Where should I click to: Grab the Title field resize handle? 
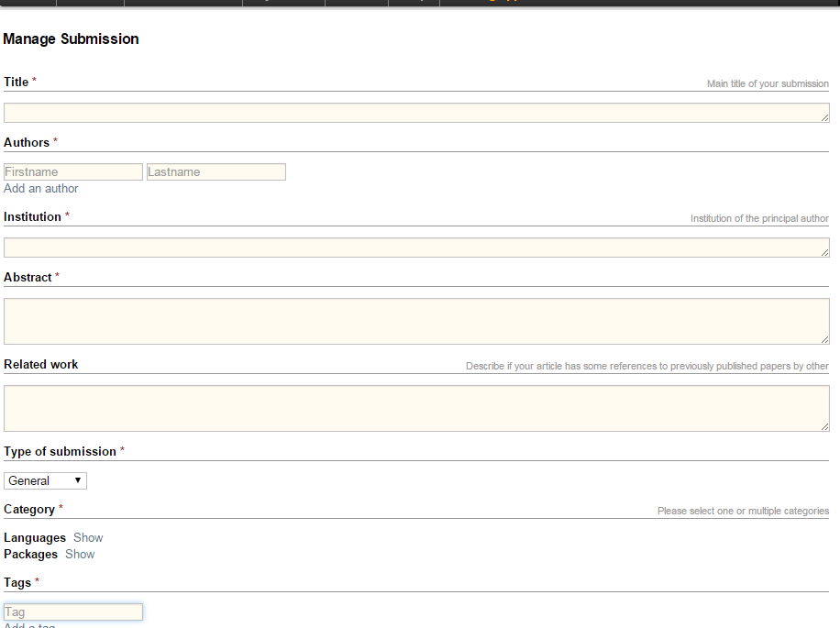click(824, 117)
